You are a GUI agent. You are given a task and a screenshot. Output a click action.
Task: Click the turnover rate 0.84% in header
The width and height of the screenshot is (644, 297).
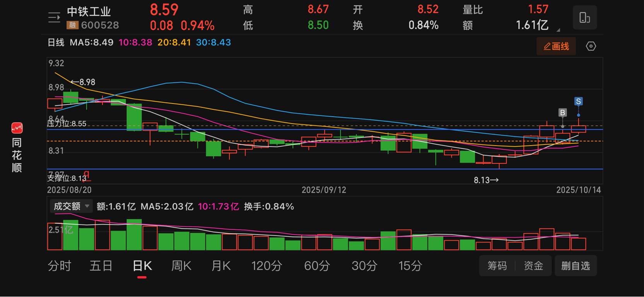[x=424, y=25]
